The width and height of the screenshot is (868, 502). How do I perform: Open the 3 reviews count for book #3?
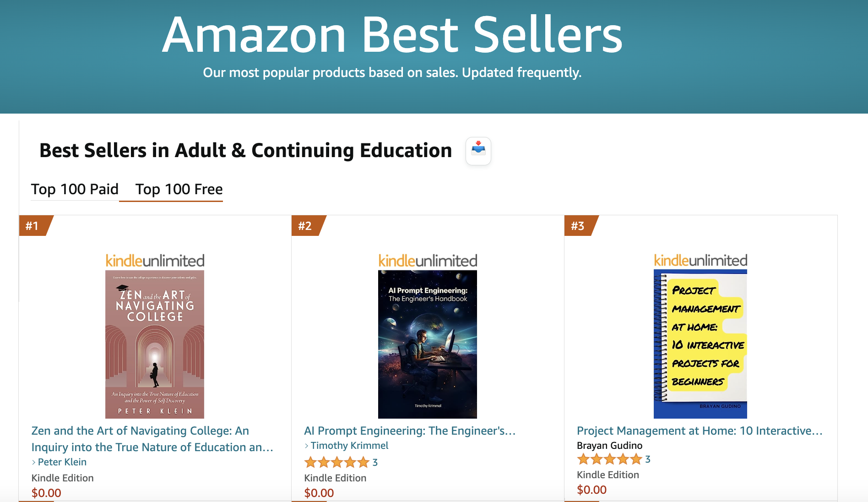(x=648, y=459)
